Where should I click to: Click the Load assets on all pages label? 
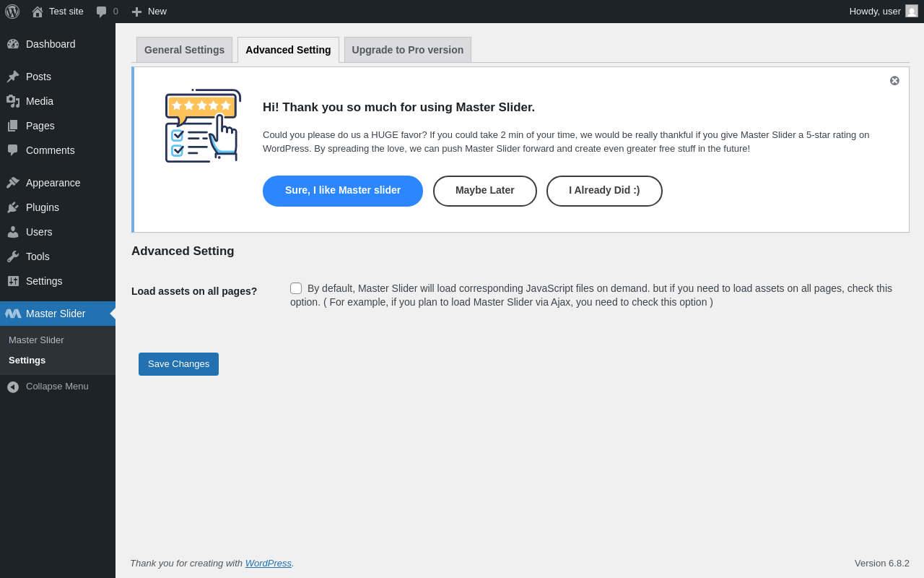(x=194, y=291)
